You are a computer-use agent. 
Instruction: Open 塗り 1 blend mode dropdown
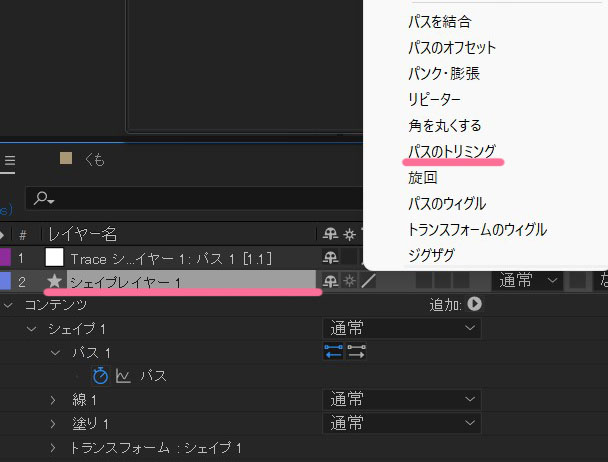tap(402, 423)
